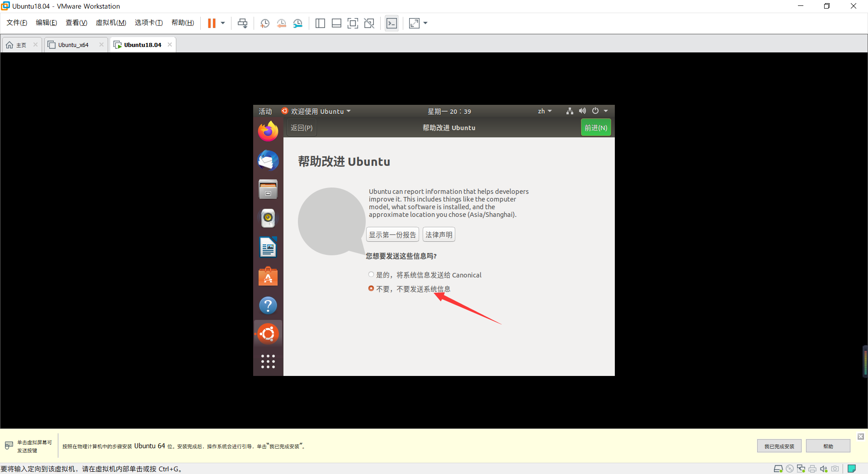The width and height of the screenshot is (868, 474).
Task: Click 显示第一份报告 button
Action: tap(392, 235)
